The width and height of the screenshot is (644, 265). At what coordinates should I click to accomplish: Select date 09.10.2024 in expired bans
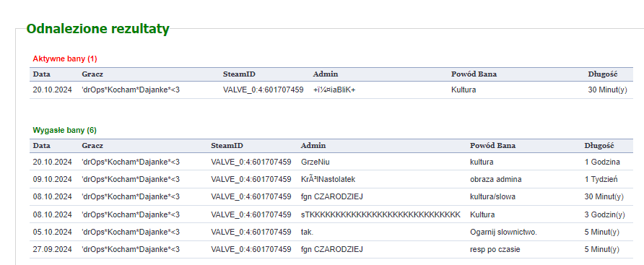(53, 179)
